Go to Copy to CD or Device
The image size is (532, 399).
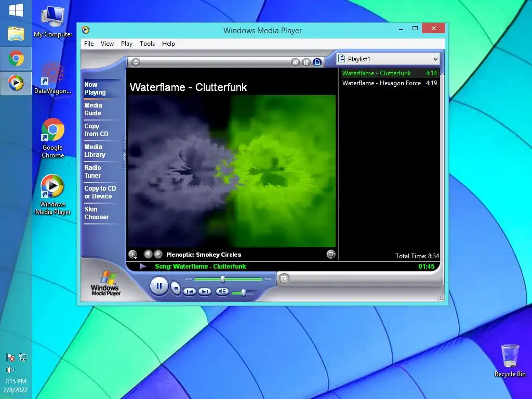coord(100,192)
